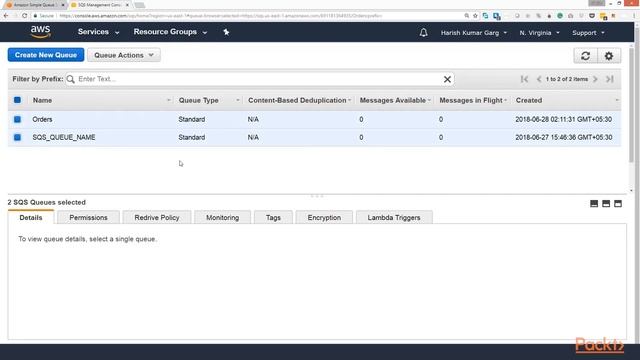Click the Create New Queue button
The image size is (640, 360).
[46, 55]
